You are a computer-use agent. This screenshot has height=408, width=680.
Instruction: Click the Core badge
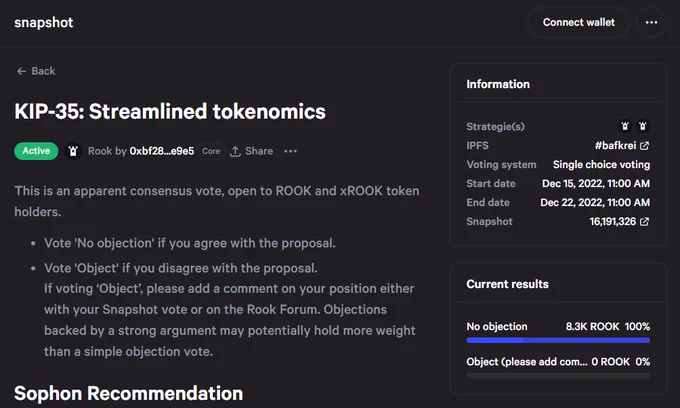[x=211, y=151]
